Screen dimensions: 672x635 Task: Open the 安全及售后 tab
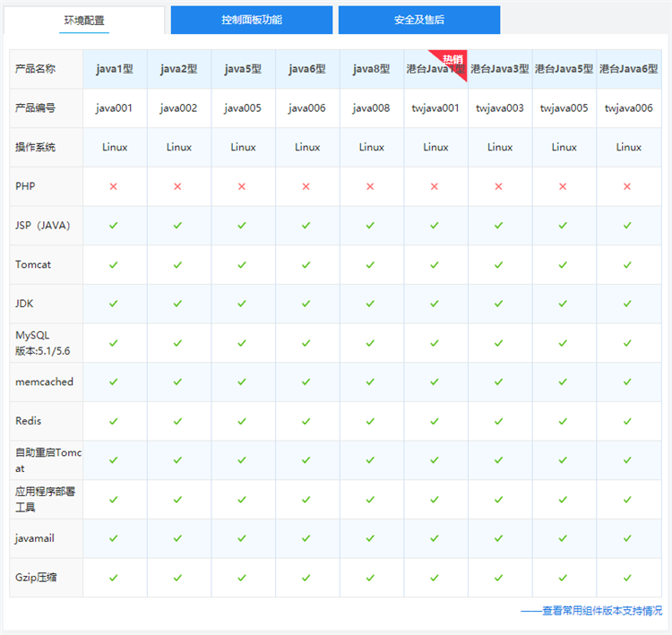coord(418,20)
